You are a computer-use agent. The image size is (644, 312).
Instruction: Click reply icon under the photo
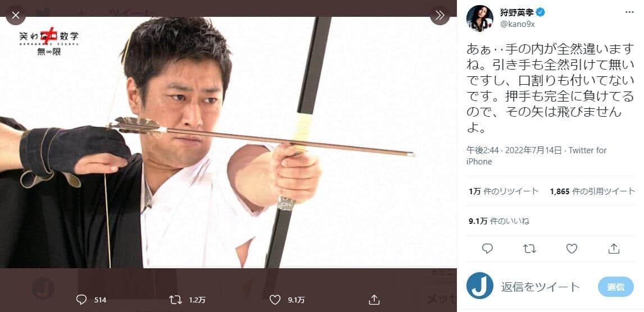click(81, 300)
